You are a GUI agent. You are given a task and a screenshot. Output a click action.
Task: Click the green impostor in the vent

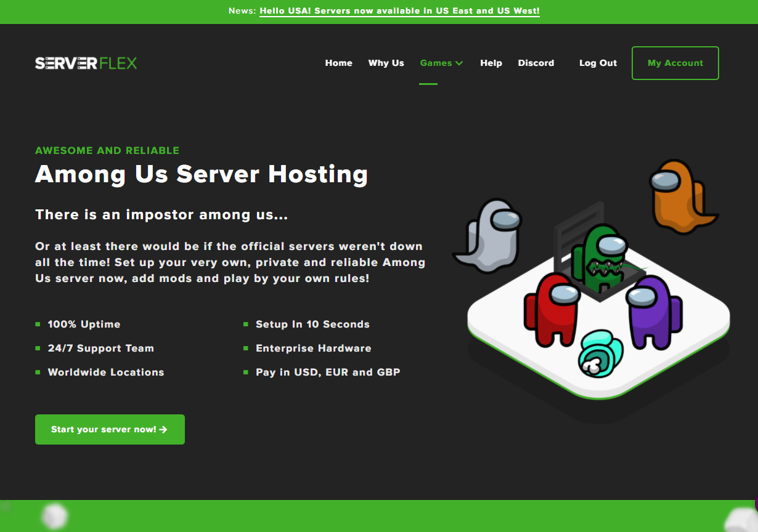coord(599,257)
